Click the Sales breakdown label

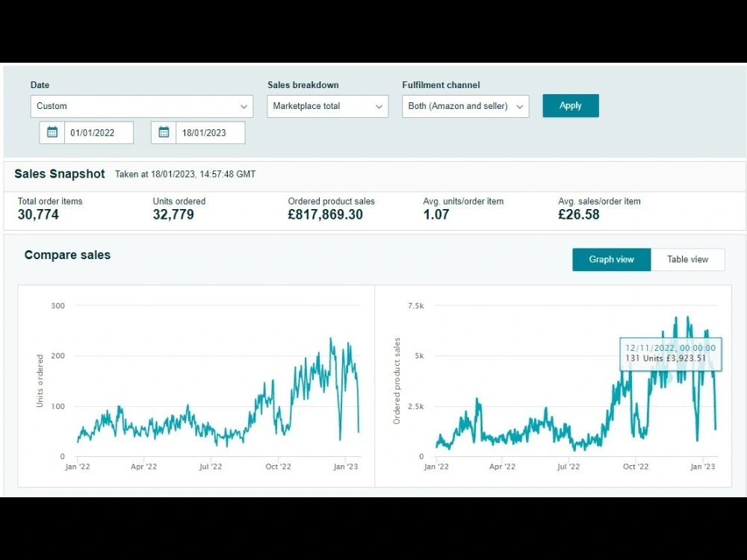pyautogui.click(x=303, y=85)
